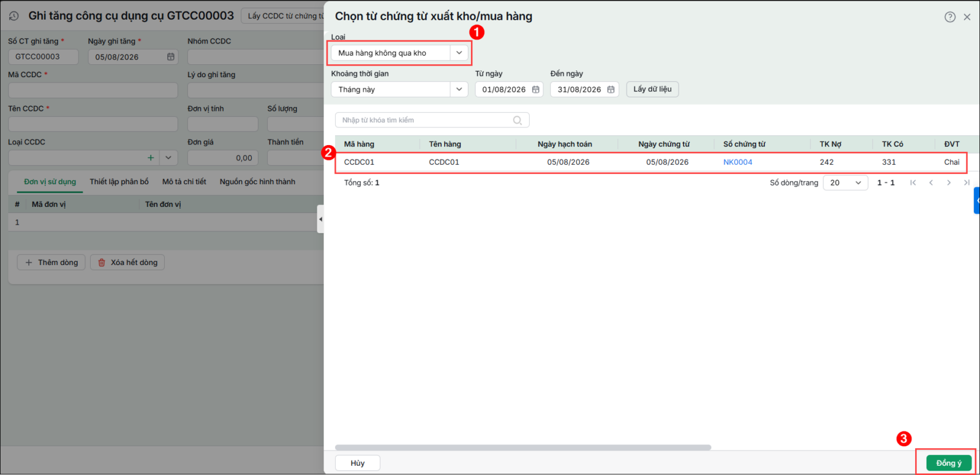Open the history icon beside Ghi tăng title
Image resolution: width=980 pixels, height=475 pixels.
(14, 16)
